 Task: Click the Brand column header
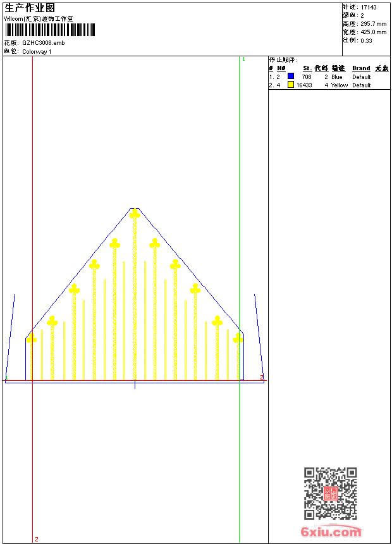[x=361, y=68]
